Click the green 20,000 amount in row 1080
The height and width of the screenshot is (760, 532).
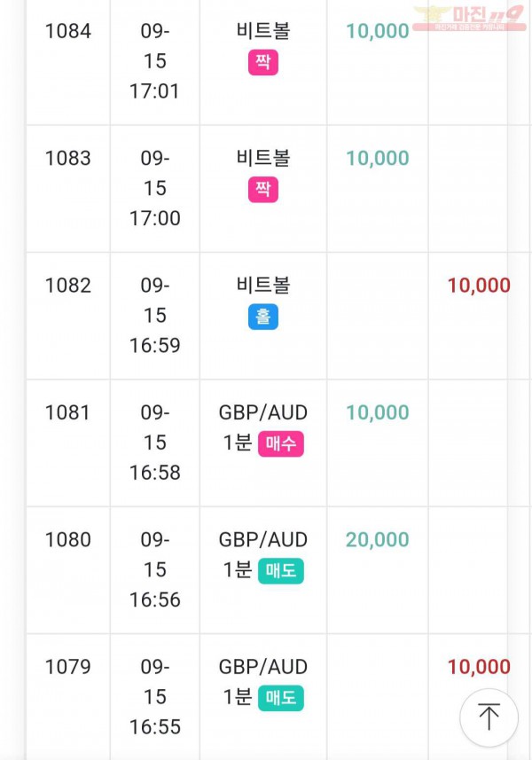[378, 539]
